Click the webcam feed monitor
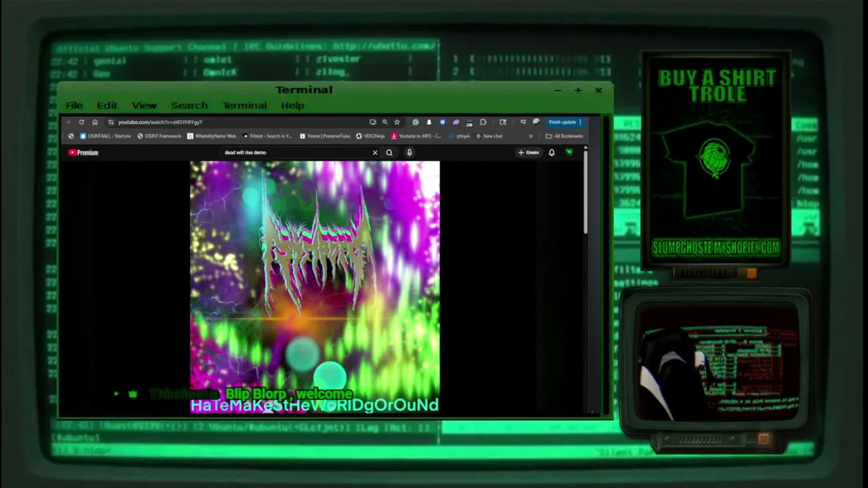Image resolution: width=868 pixels, height=488 pixels. [x=717, y=364]
